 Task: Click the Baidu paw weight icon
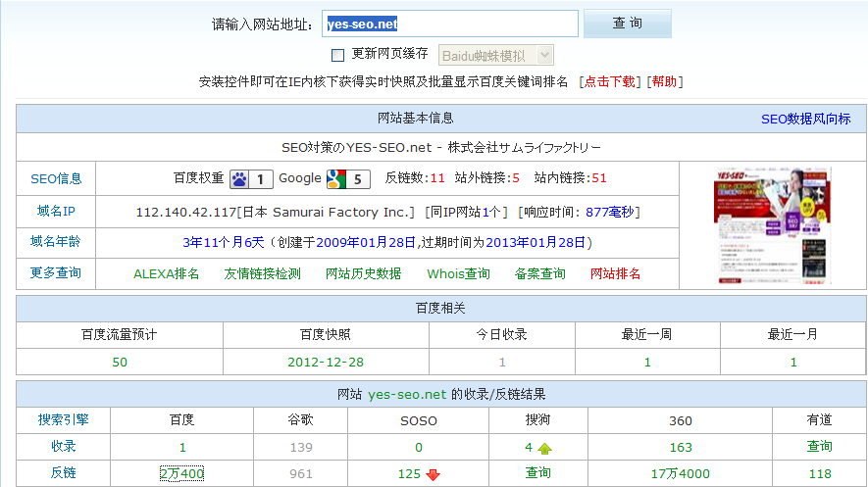pyautogui.click(x=240, y=178)
